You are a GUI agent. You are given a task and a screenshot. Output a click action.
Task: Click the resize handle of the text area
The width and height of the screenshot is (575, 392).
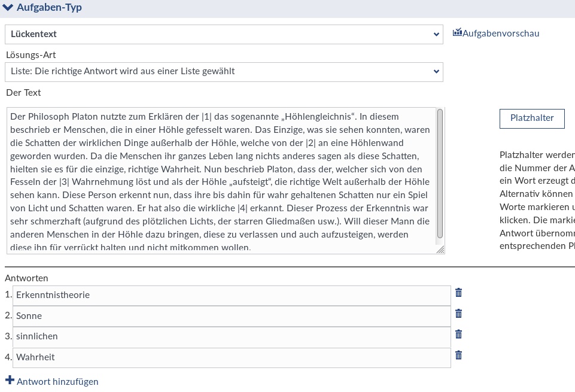[x=440, y=250]
